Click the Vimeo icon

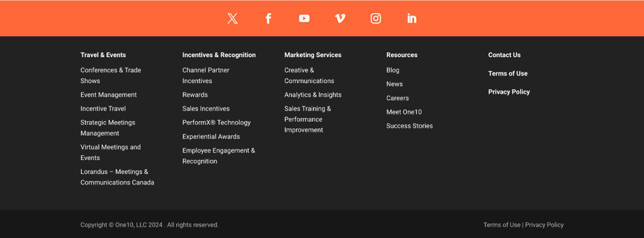340,18
